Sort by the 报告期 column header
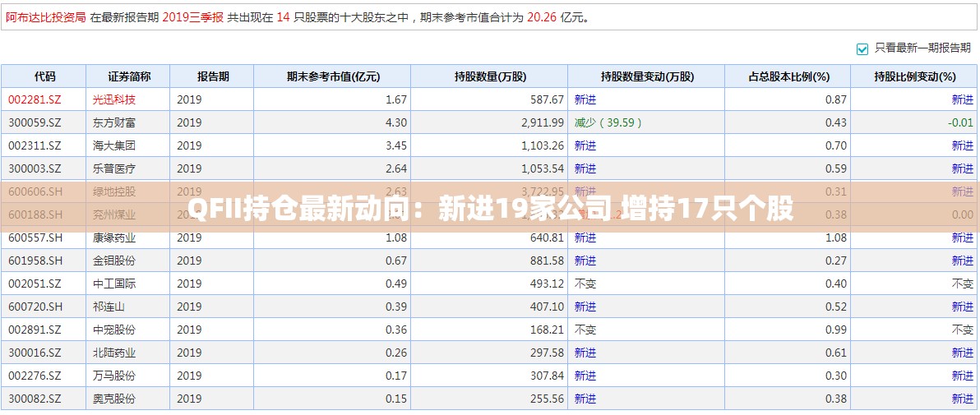980x415 pixels. point(212,76)
